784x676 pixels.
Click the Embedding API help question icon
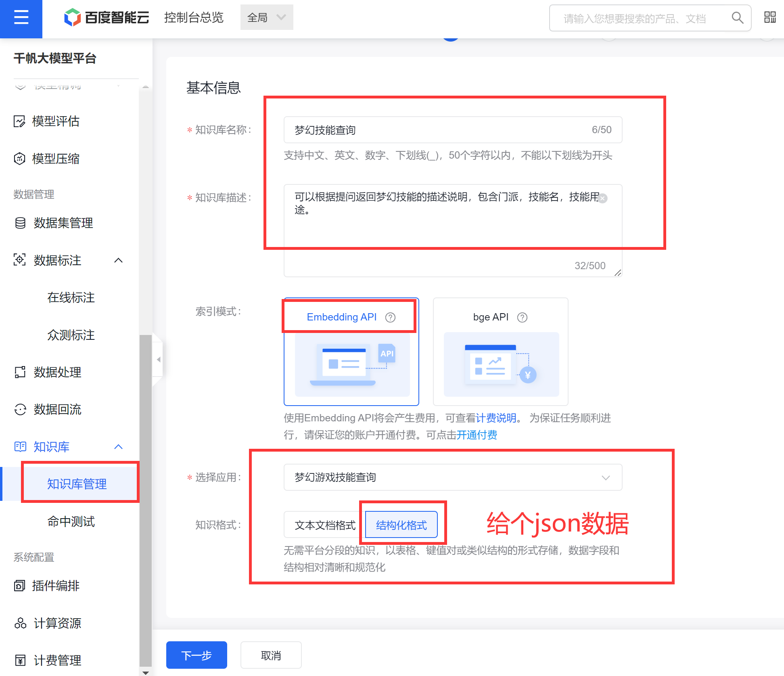(390, 318)
